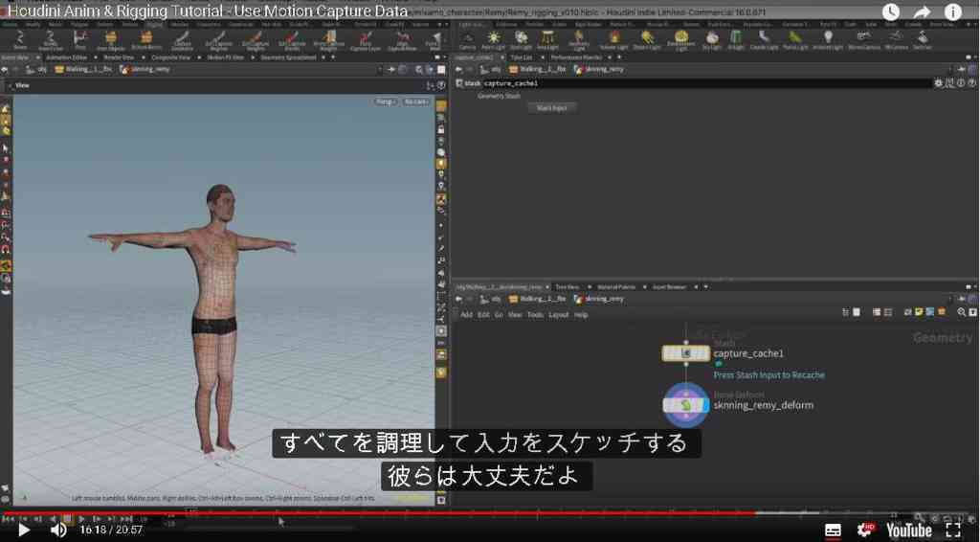Toggle fullscreen mode for the video
Screen dimensions: 980x542
[x=953, y=531]
